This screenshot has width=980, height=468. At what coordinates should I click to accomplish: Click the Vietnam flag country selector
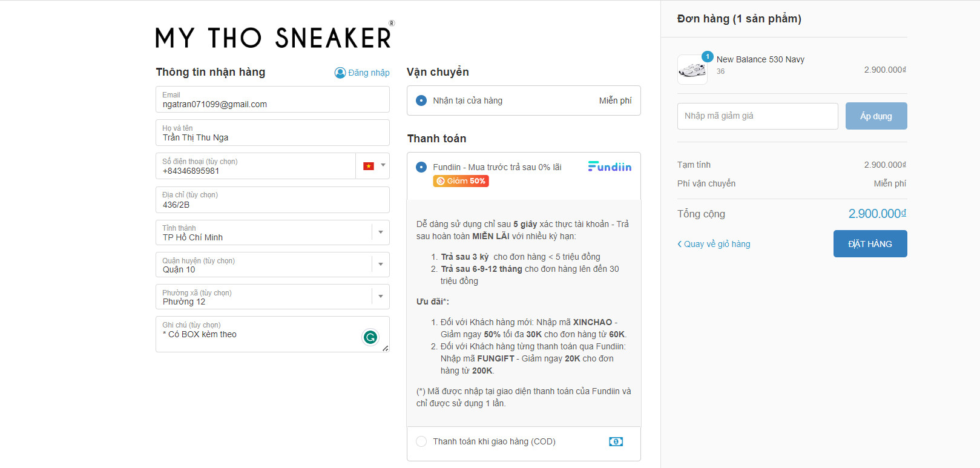coord(372,166)
